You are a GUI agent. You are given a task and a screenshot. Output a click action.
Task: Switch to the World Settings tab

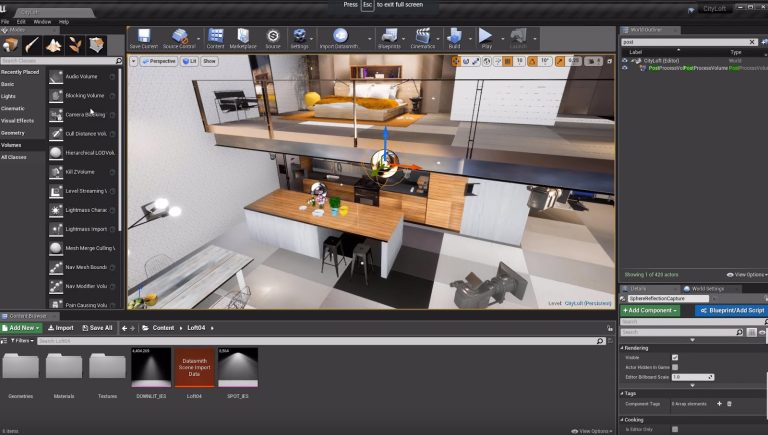point(708,289)
